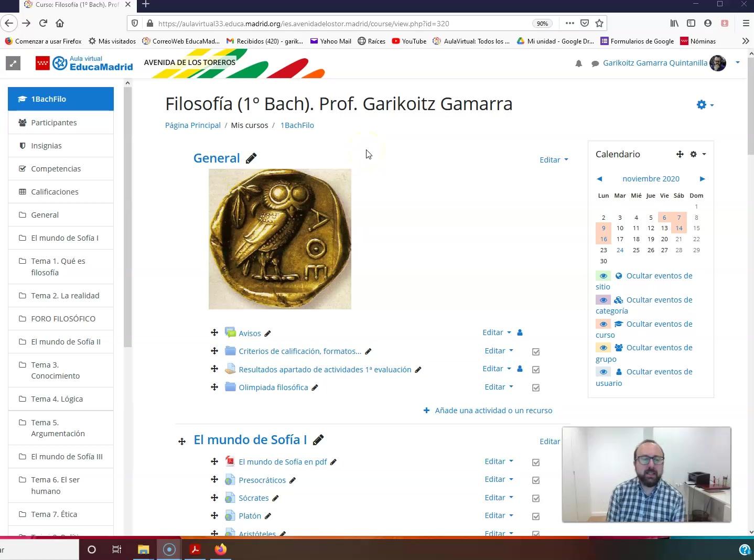Open Competencias in the sidebar
Viewport: 754px width, 560px height.
[61, 169]
